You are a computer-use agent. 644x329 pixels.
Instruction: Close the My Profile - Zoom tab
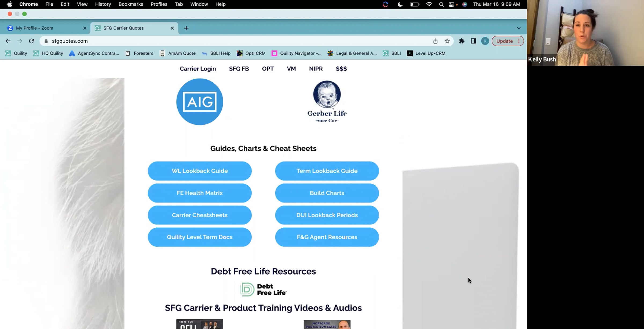coord(85,28)
